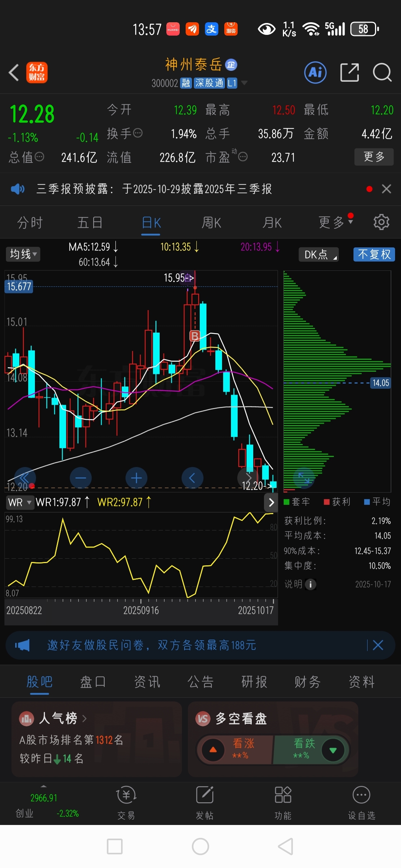Switch to 周K chart tab

tap(211, 223)
